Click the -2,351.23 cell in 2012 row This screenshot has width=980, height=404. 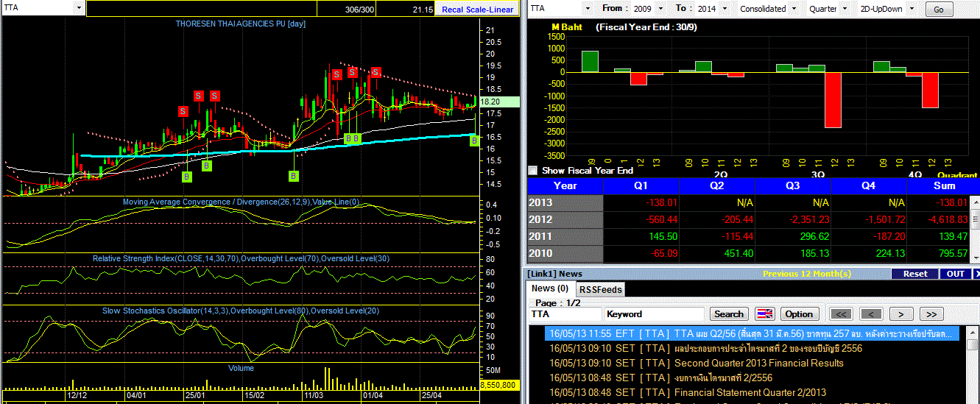(x=792, y=219)
